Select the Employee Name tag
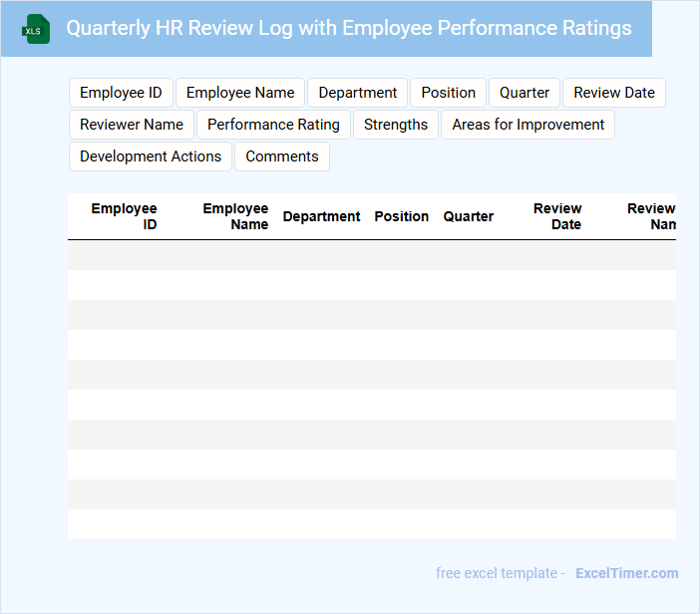 point(240,93)
